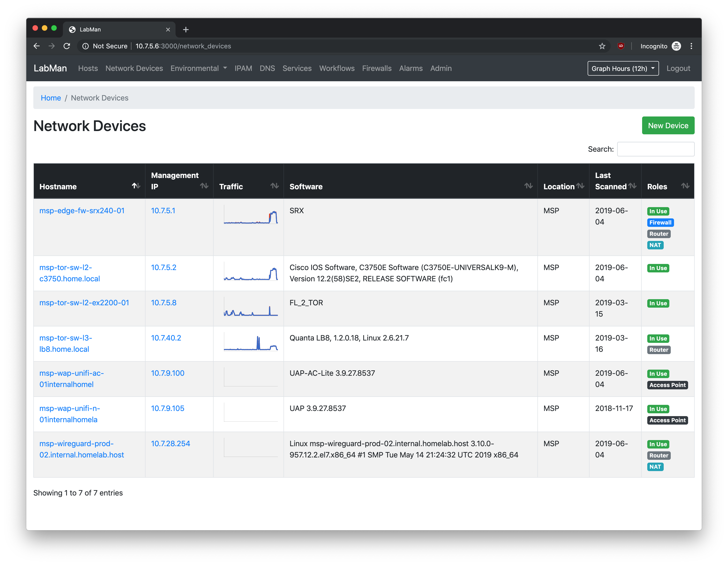Click the browser back arrow
Image resolution: width=728 pixels, height=565 pixels.
point(37,46)
